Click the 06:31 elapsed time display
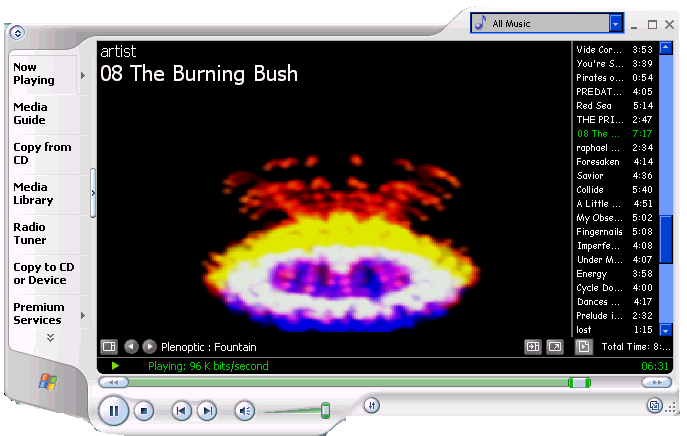The height and width of the screenshot is (436, 687). tap(655, 366)
